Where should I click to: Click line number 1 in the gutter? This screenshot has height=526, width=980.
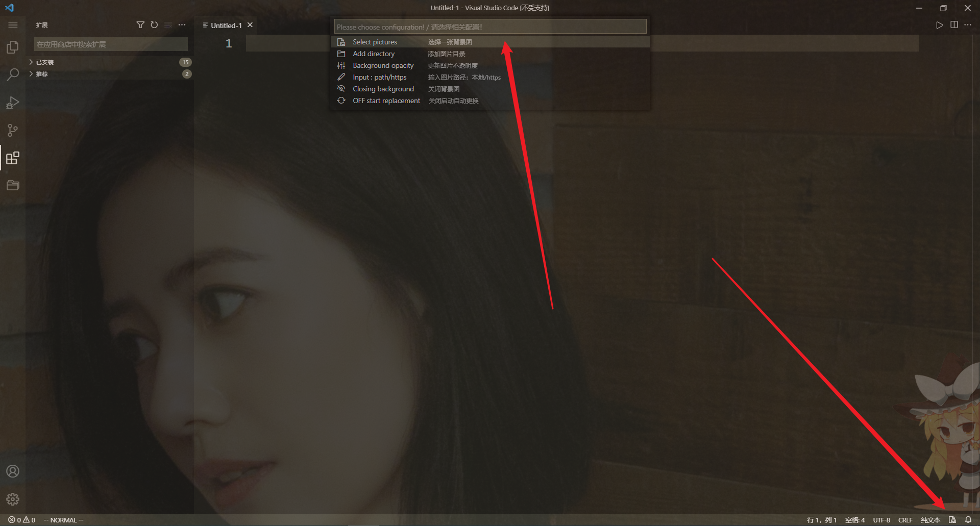[229, 43]
